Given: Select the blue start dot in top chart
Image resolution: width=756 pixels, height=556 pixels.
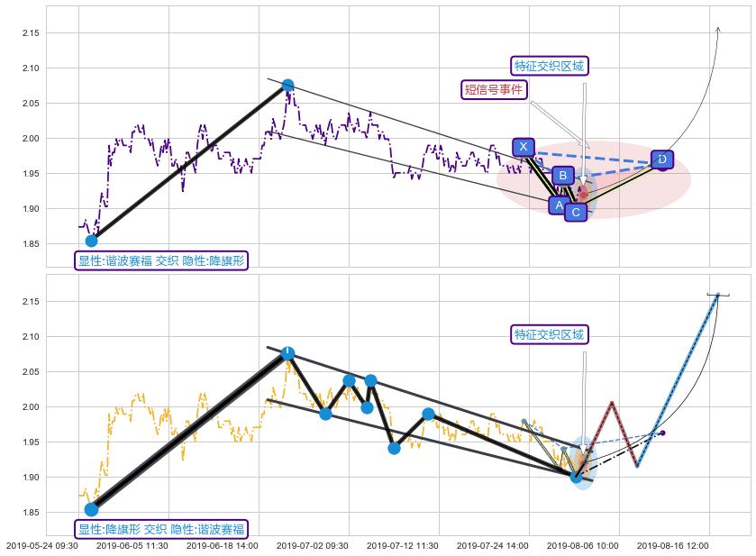Looking at the screenshot, I should click(91, 241).
